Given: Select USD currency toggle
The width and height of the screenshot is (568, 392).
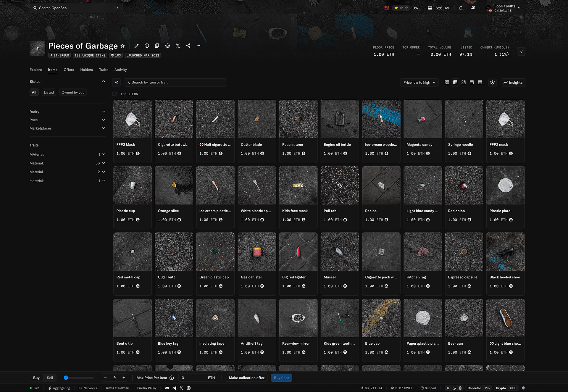Looking at the screenshot, I should tap(513, 388).
